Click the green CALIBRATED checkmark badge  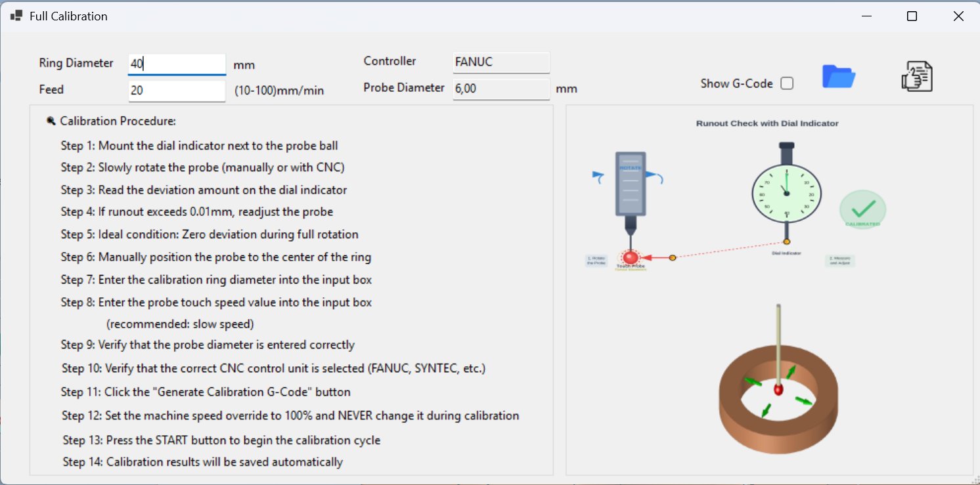click(862, 209)
